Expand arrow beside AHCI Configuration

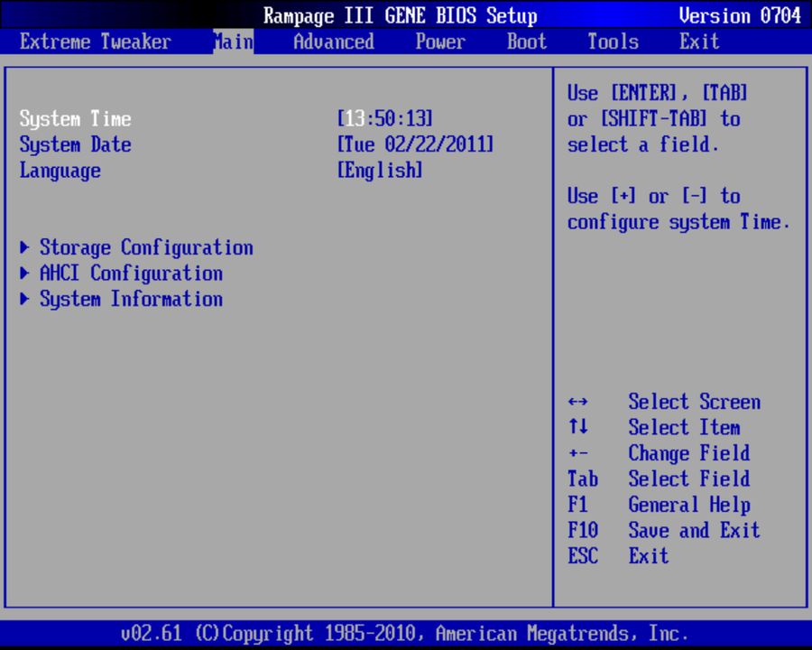point(24,273)
